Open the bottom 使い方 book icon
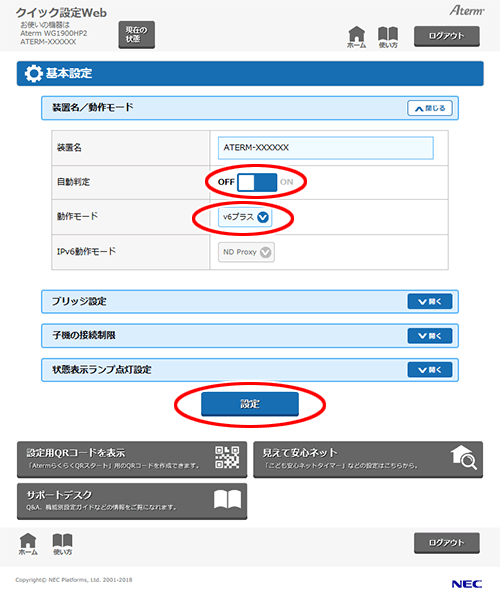This screenshot has width=500, height=600. [62, 544]
